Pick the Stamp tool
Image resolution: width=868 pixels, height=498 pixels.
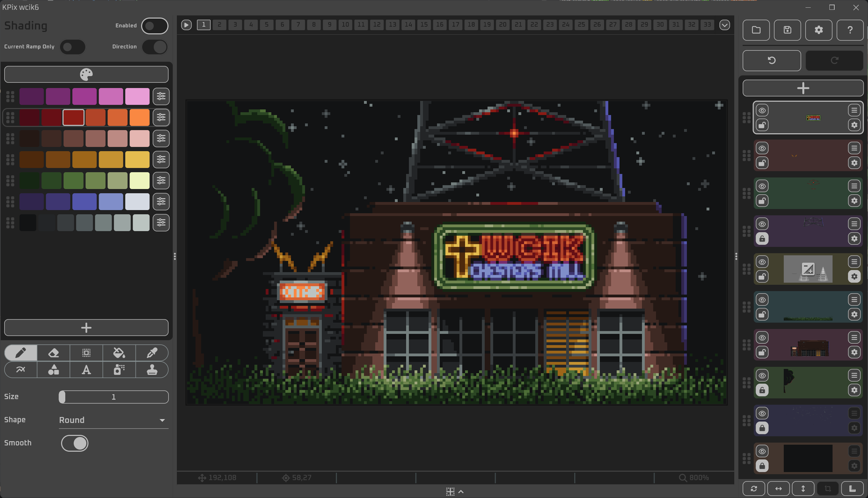tap(152, 370)
